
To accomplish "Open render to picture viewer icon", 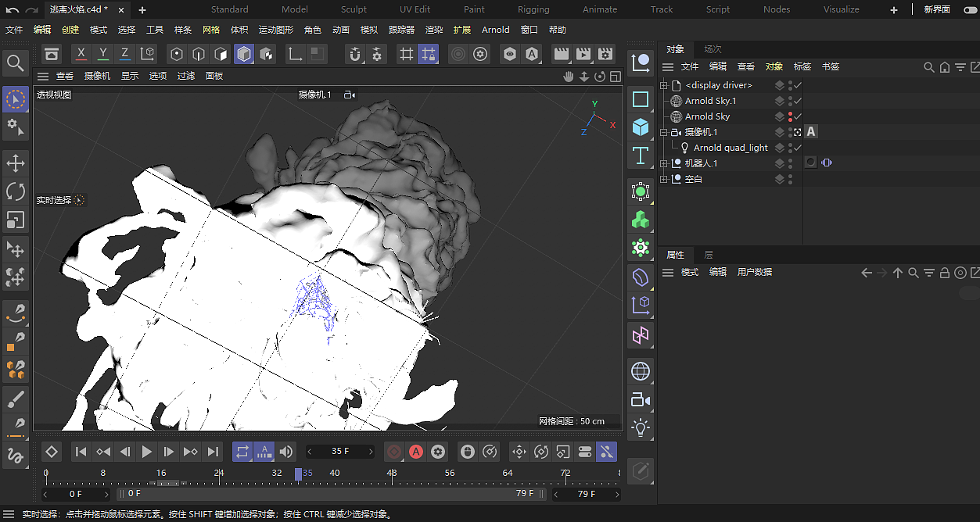I will tap(583, 54).
